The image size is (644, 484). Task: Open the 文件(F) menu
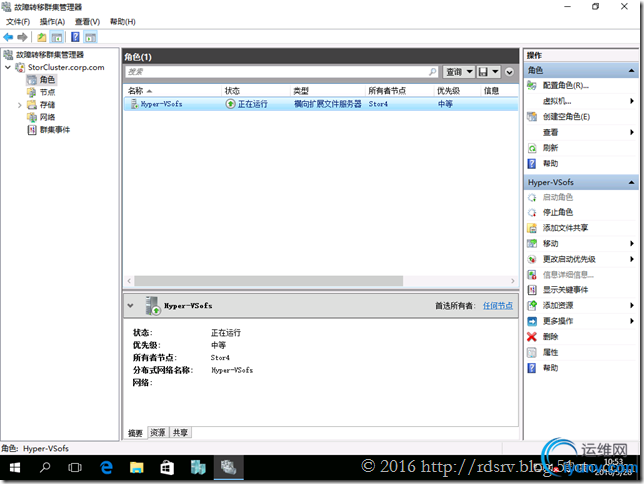tap(18, 22)
